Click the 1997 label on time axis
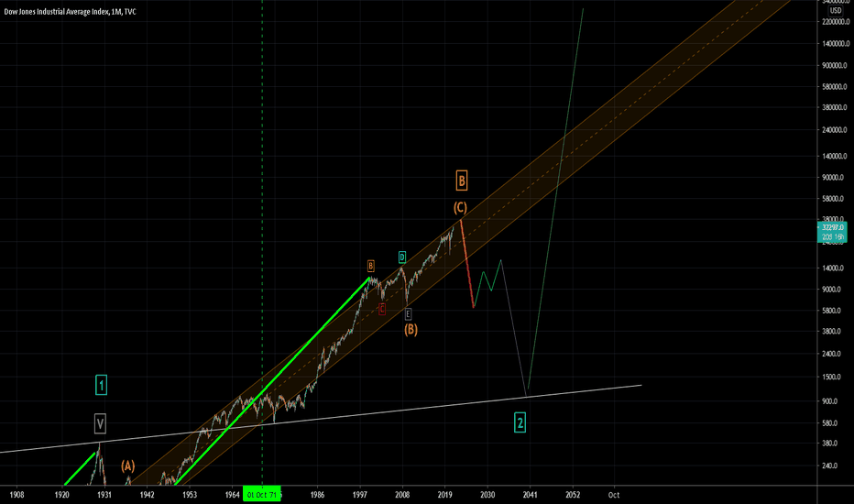854x504 pixels. (360, 495)
